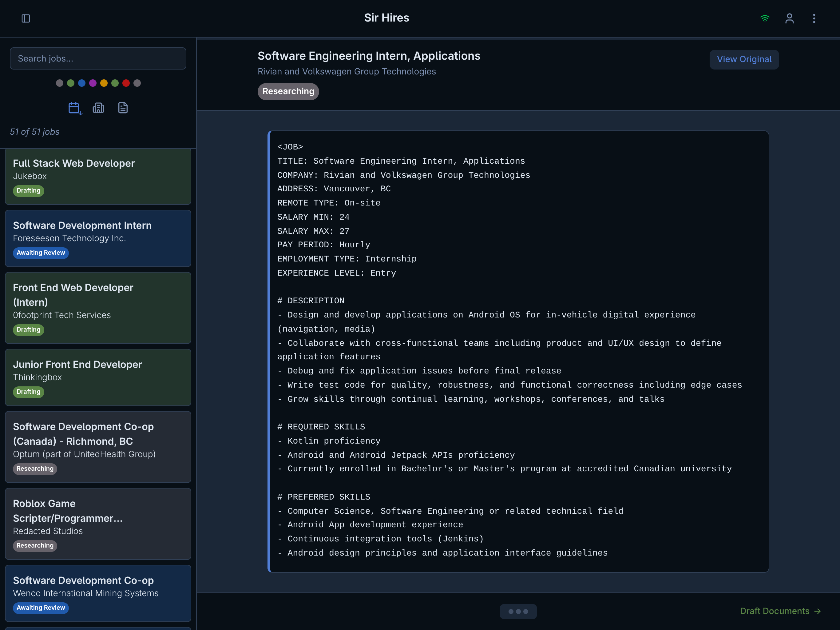Click the Drafting badge on Jukebox job
This screenshot has width=840, height=630.
coord(28,191)
